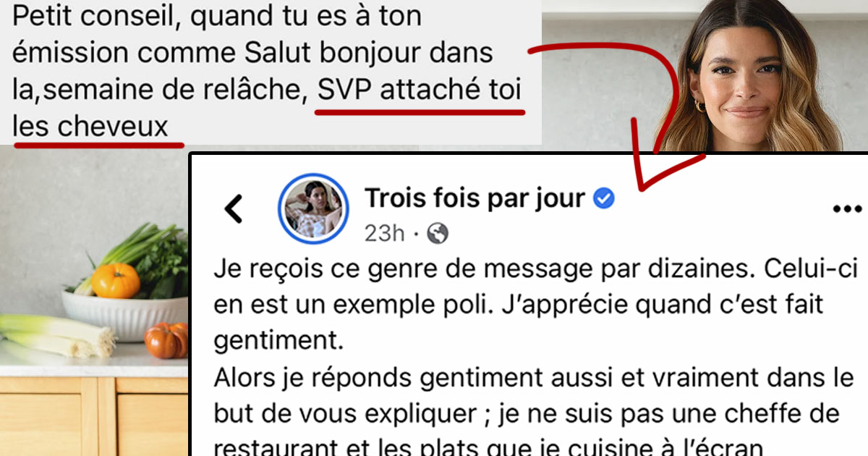Open the three-dot post options menu

click(x=847, y=209)
